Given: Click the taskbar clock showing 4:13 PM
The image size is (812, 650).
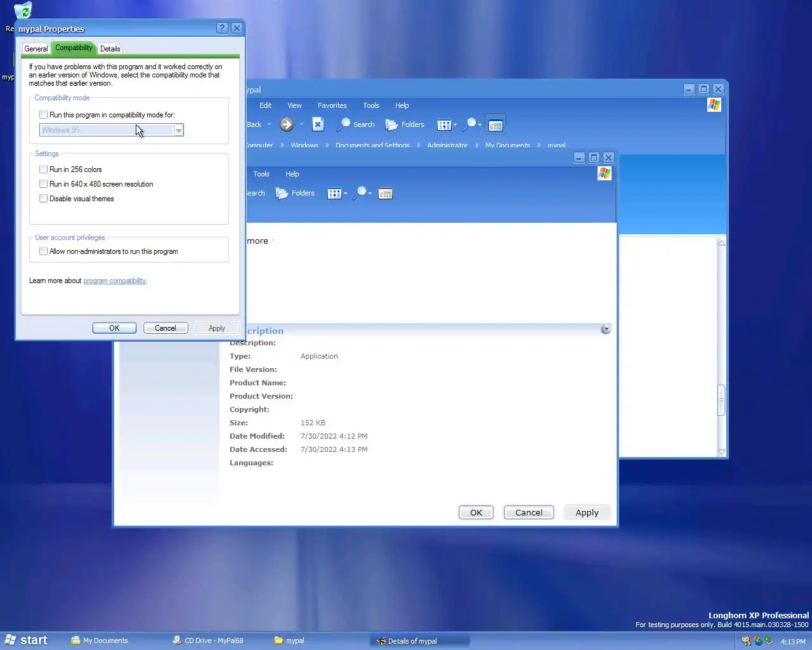Looking at the screenshot, I should [x=793, y=642].
